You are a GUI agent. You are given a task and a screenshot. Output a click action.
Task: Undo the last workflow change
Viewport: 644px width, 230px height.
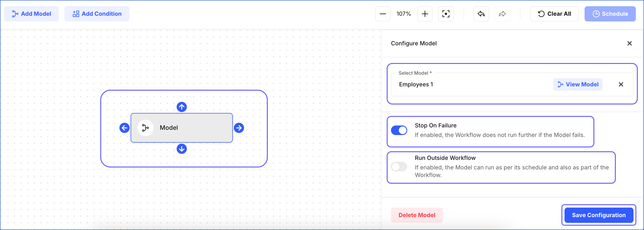tap(481, 14)
